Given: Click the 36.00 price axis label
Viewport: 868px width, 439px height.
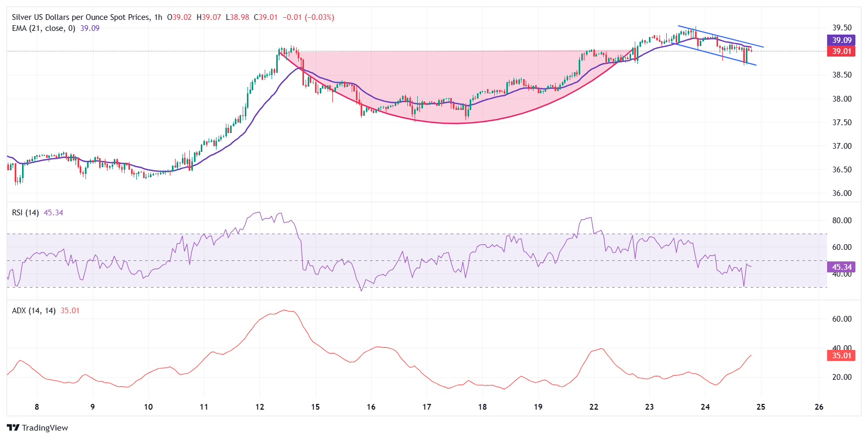Looking at the screenshot, I should click(x=842, y=193).
